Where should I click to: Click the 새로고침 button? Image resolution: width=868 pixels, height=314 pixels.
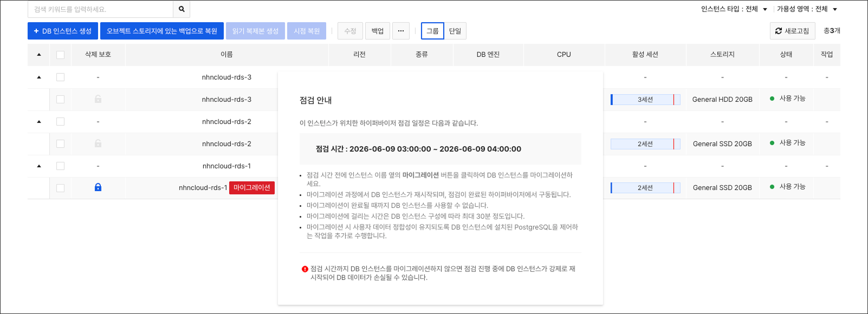[792, 31]
